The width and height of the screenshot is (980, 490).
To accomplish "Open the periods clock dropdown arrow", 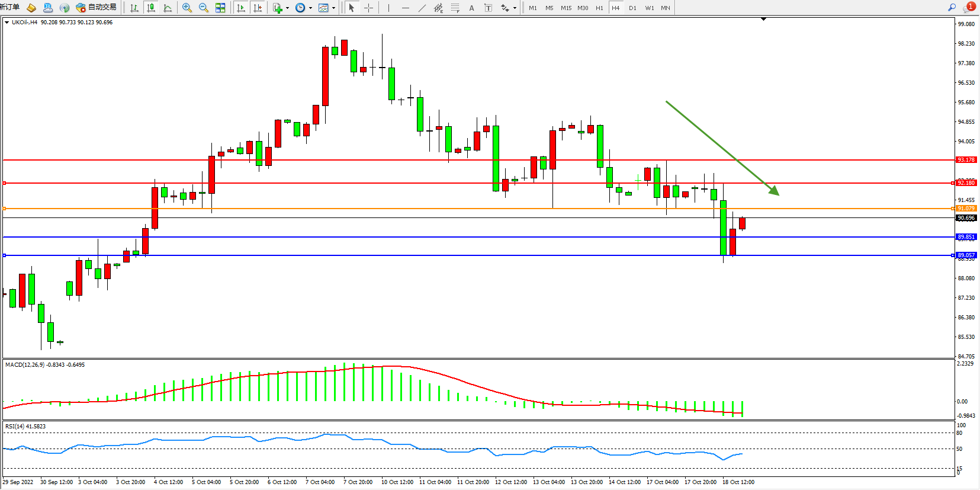I will 310,8.
